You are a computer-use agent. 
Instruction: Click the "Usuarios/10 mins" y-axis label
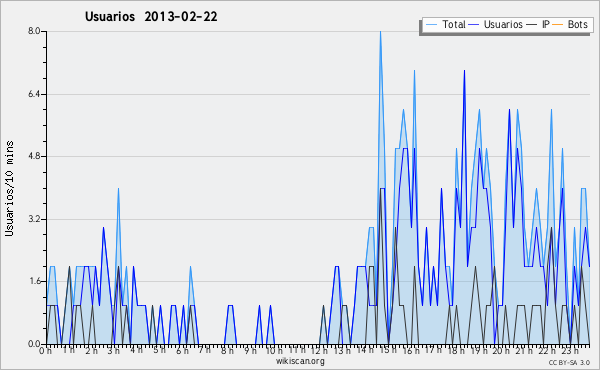9,189
